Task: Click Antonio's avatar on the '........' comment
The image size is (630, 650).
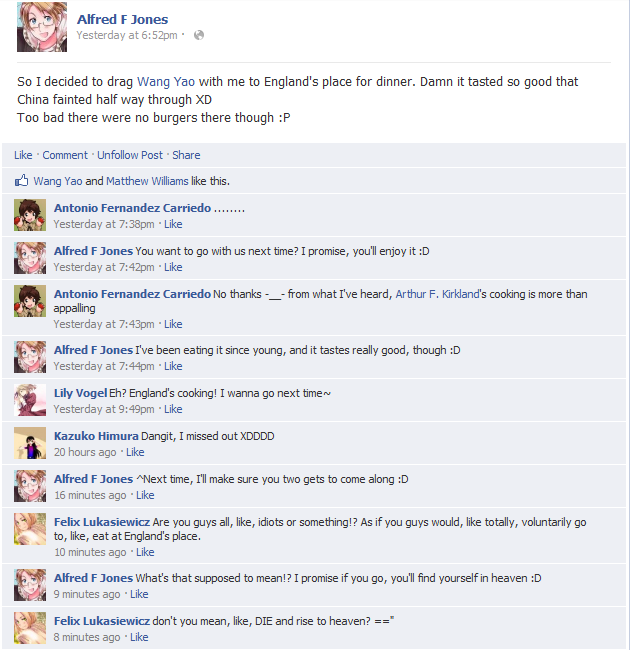Action: (x=30, y=215)
